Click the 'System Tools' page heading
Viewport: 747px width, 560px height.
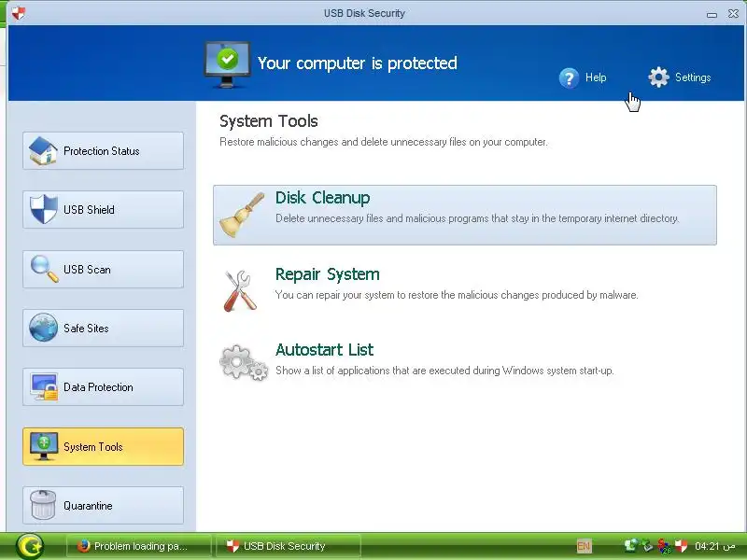click(x=269, y=121)
